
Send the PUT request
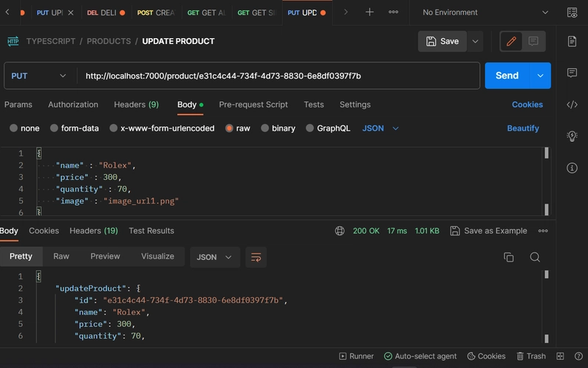[507, 76]
